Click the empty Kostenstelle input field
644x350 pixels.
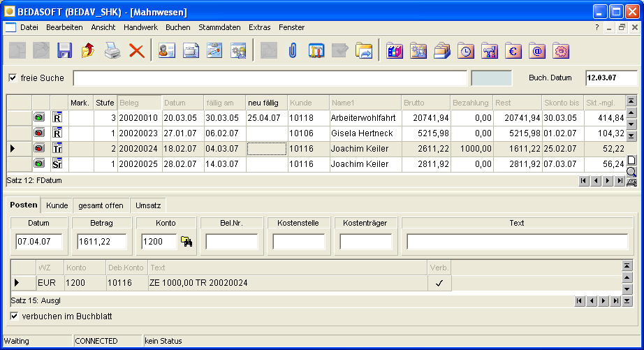tap(298, 242)
